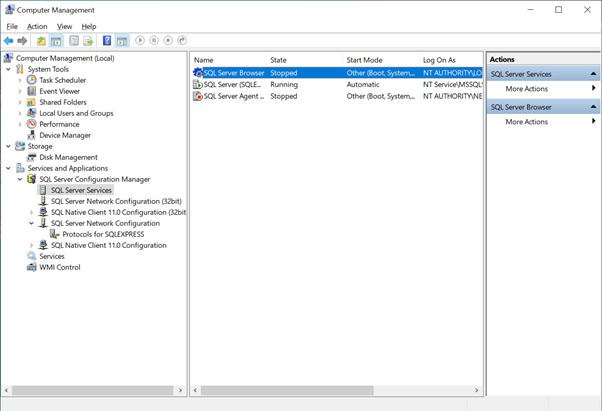
Task: Click the Back arrow toolbar icon
Action: point(8,41)
